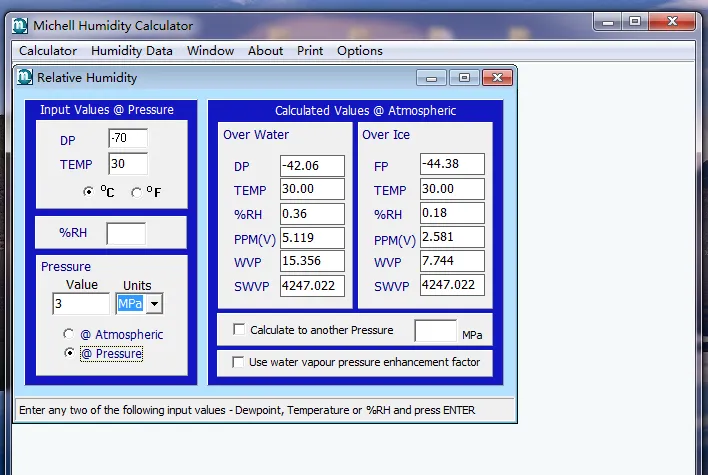Click the status bar instruction text
This screenshot has height=475, width=708.
tap(247, 410)
